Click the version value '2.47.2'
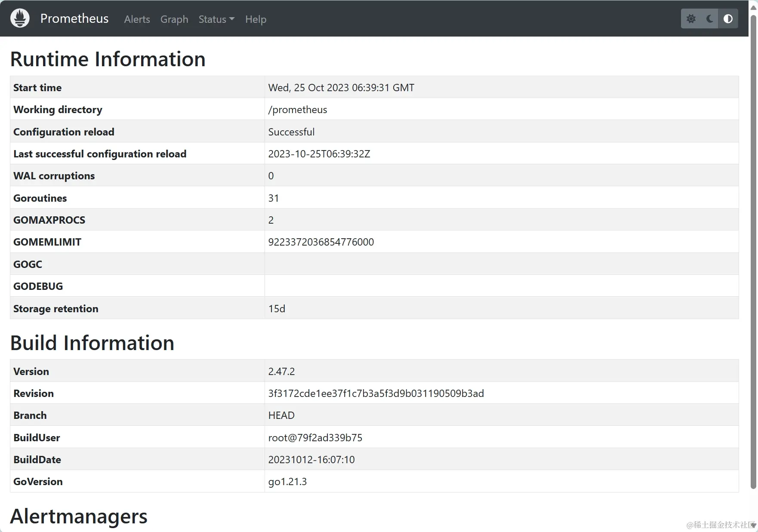The height and width of the screenshot is (532, 758). 281,372
